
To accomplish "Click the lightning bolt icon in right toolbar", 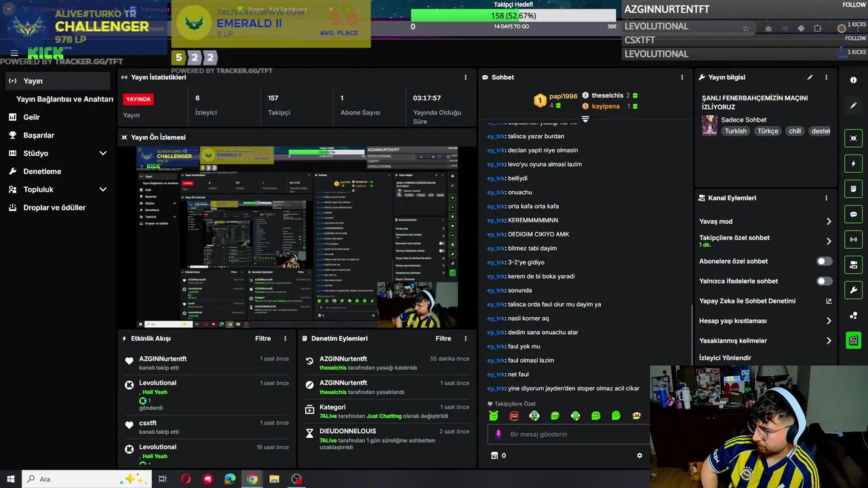I will pyautogui.click(x=853, y=163).
